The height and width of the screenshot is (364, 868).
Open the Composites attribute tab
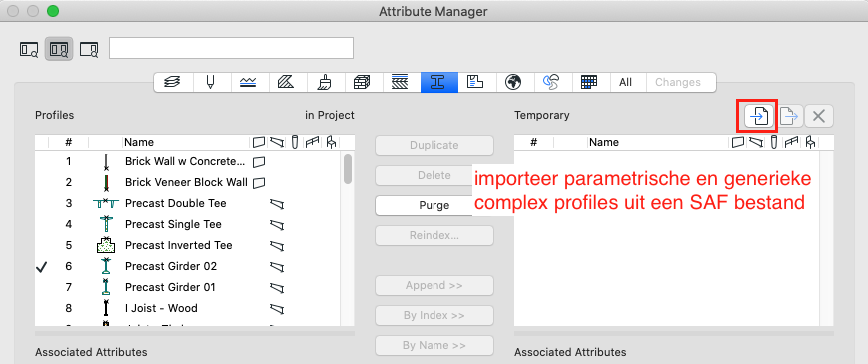tap(402, 82)
